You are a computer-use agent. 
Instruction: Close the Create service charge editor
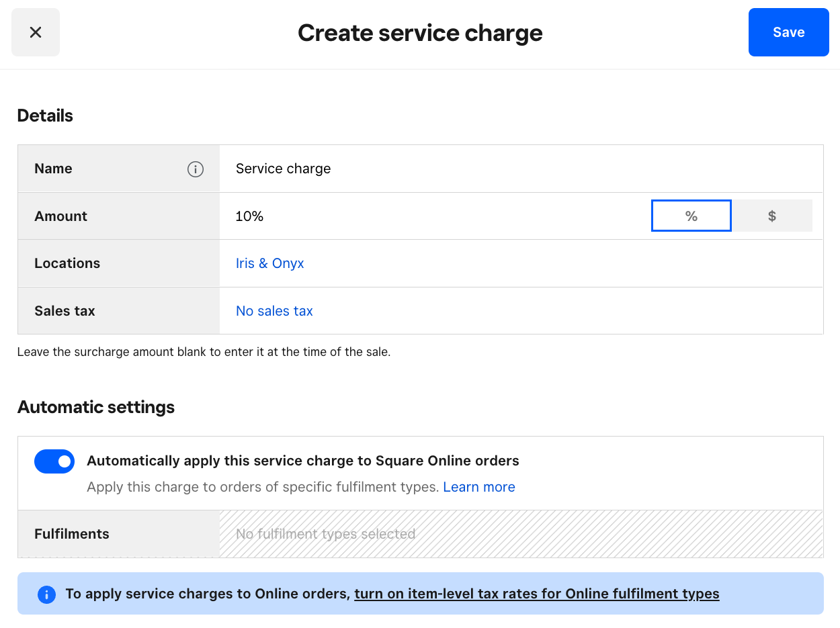[x=35, y=32]
